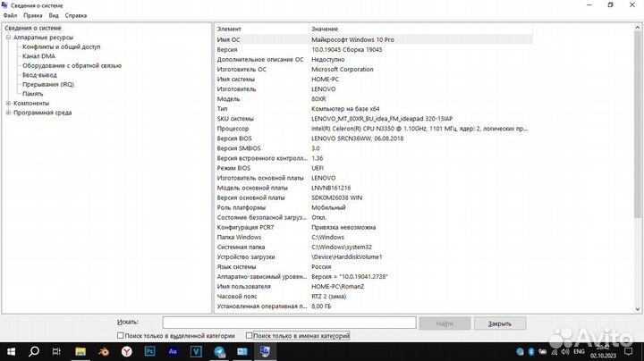Open the notification center icon
Image resolution: width=644 pixels, height=361 pixels.
click(629, 351)
